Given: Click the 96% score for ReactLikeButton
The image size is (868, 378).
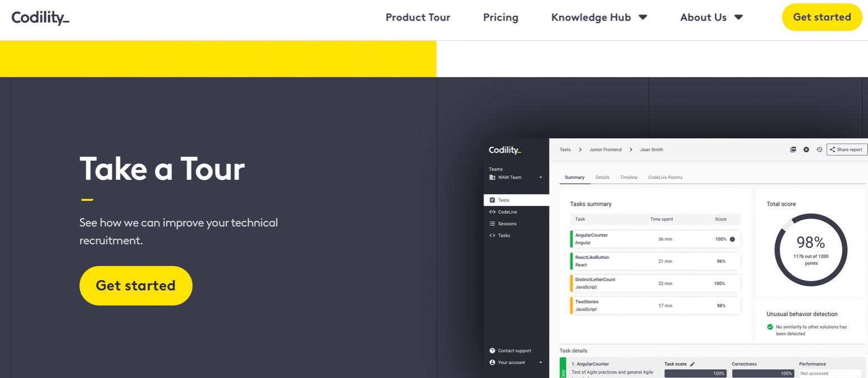Looking at the screenshot, I should click(721, 262).
